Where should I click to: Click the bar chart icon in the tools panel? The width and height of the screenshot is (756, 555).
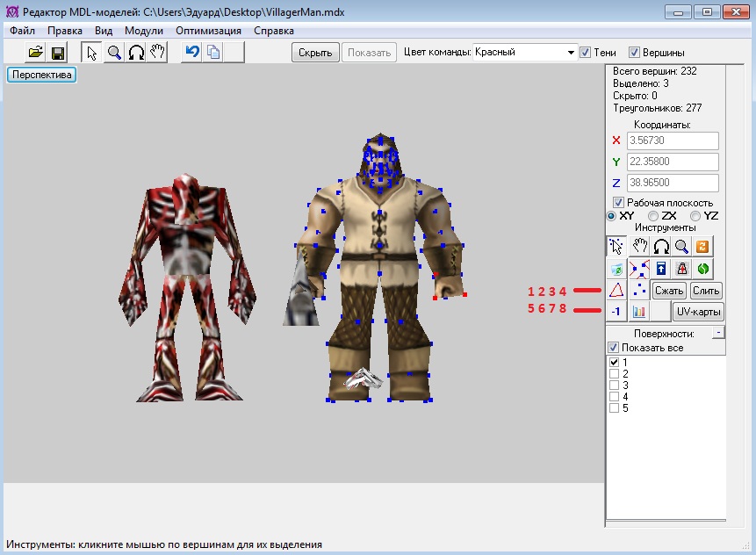pos(638,312)
